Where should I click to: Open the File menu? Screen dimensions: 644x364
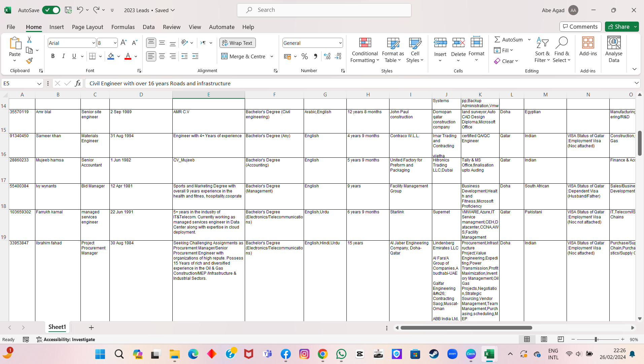[11, 27]
